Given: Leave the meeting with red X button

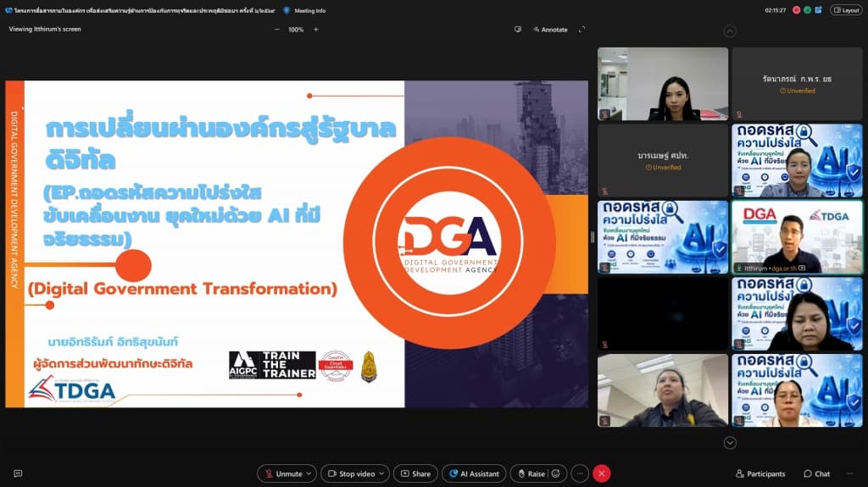Looking at the screenshot, I should pyautogui.click(x=602, y=473).
